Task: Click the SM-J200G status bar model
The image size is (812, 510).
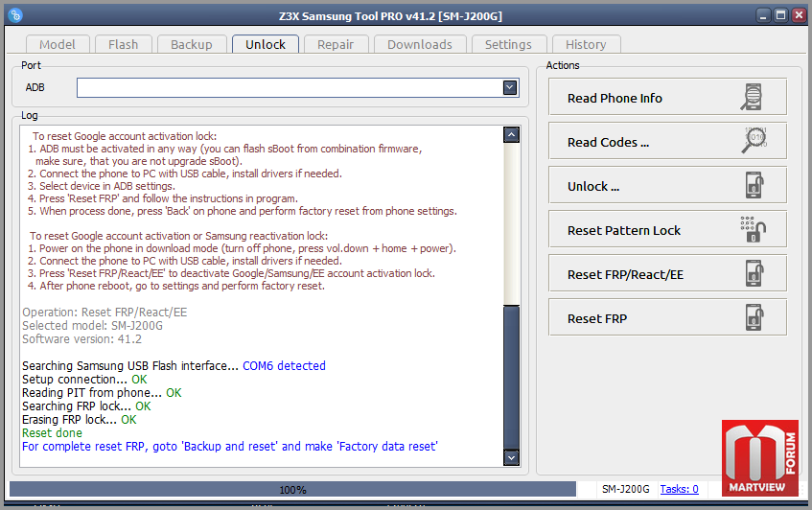Action: tap(625, 489)
